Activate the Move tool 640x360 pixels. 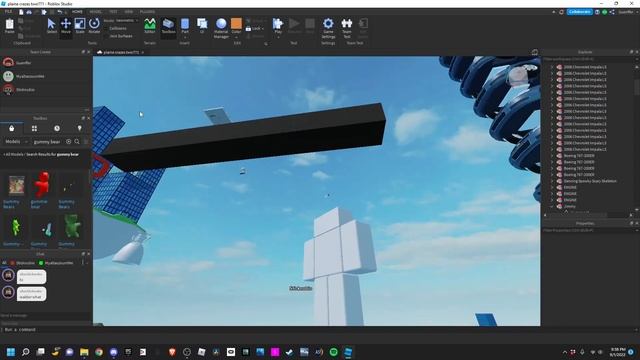(x=66, y=26)
